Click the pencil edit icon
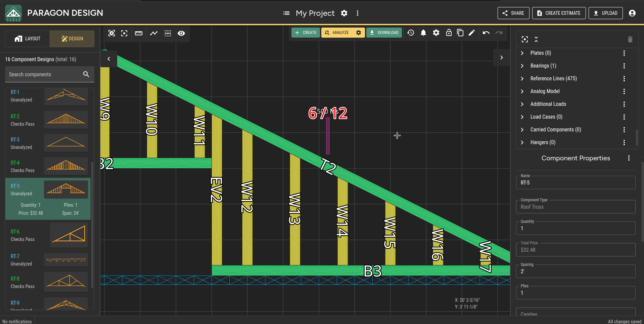 pyautogui.click(x=472, y=33)
